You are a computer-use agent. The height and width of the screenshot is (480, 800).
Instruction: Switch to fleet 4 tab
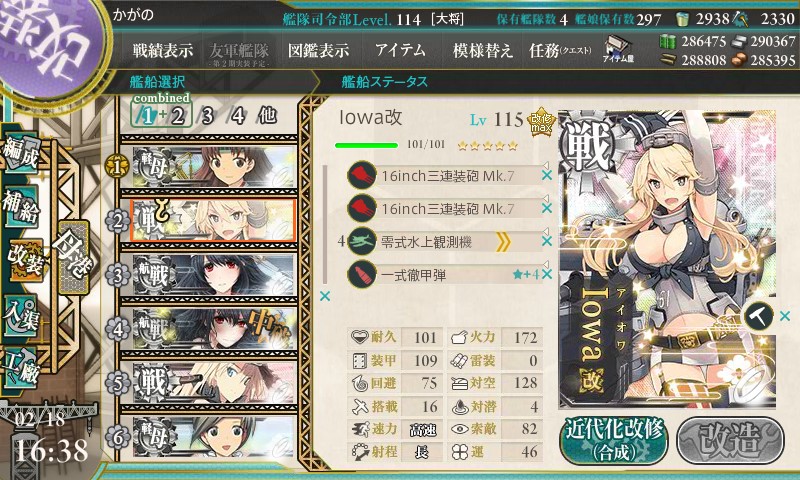coord(236,116)
